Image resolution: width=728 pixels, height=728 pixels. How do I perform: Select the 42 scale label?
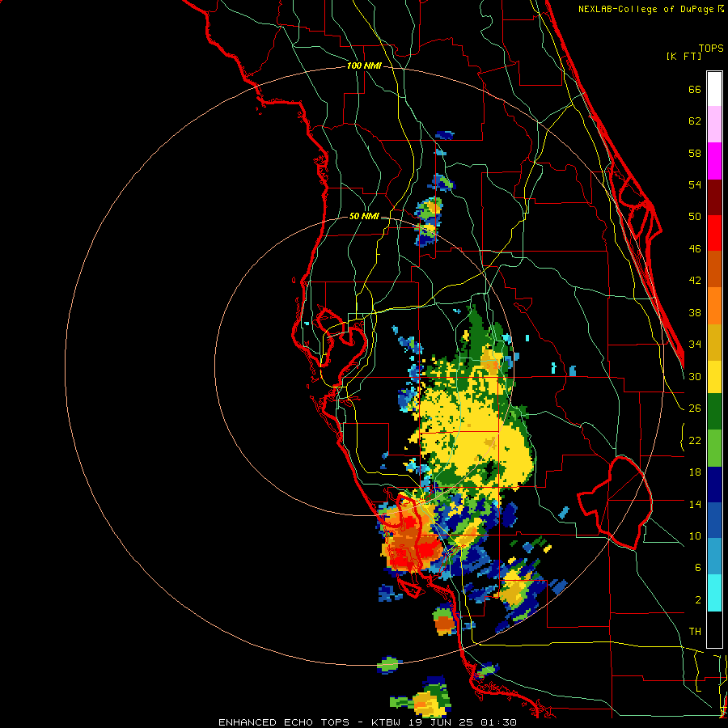click(x=695, y=281)
